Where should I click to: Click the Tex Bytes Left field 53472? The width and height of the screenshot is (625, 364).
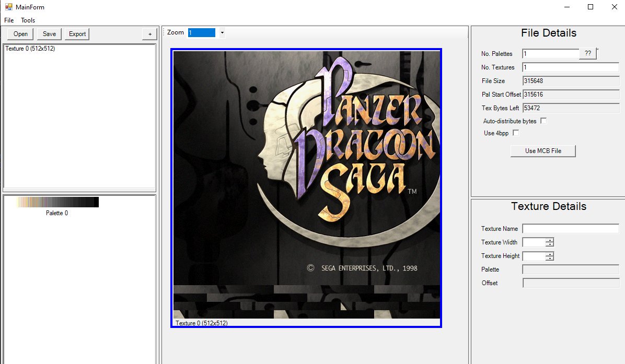pos(571,108)
